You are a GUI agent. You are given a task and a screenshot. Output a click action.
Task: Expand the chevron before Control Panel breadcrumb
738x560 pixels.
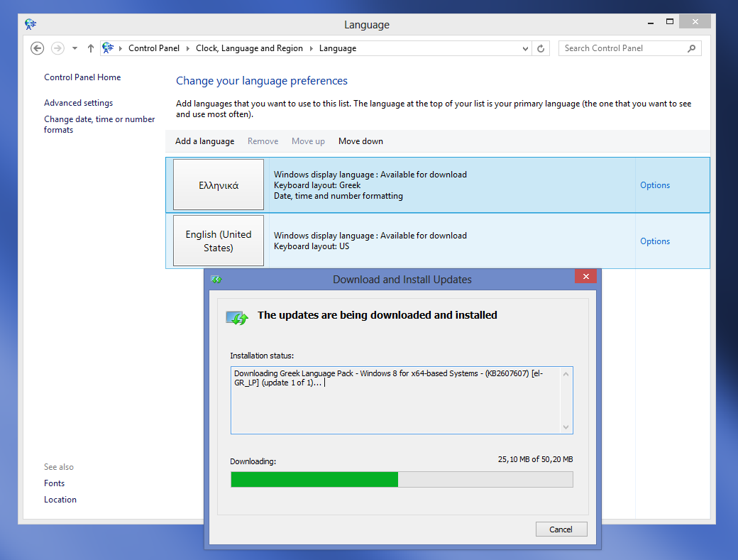coord(121,48)
